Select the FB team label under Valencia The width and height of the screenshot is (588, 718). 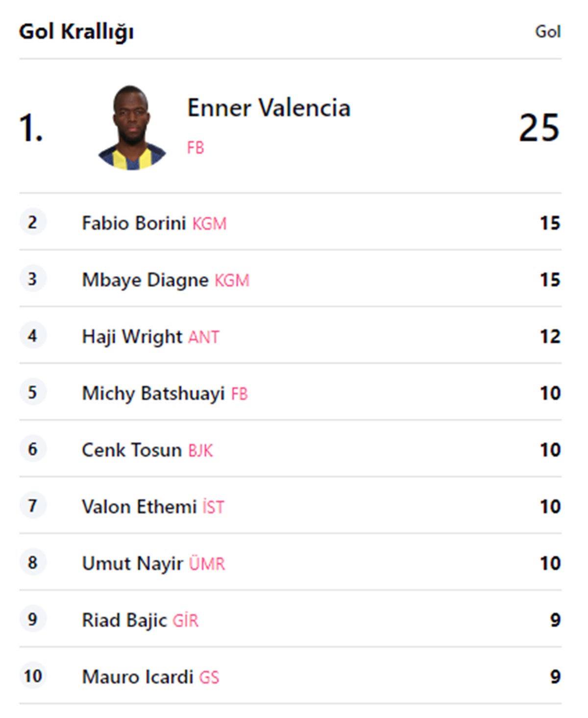[x=196, y=148]
